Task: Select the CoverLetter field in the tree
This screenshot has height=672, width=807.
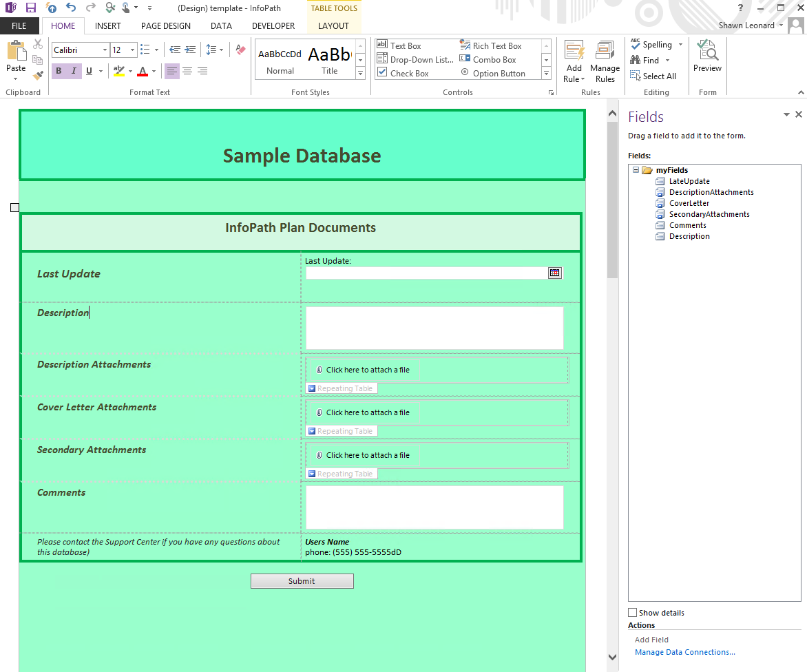Action: tap(689, 203)
